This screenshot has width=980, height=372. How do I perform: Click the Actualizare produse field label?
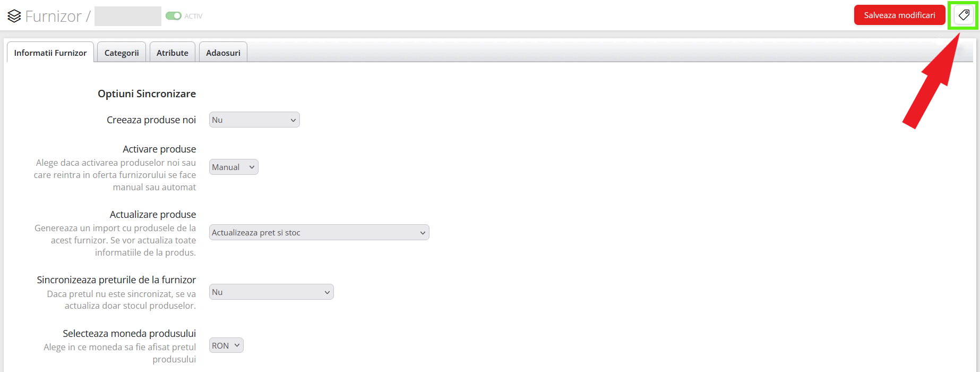pyautogui.click(x=153, y=215)
